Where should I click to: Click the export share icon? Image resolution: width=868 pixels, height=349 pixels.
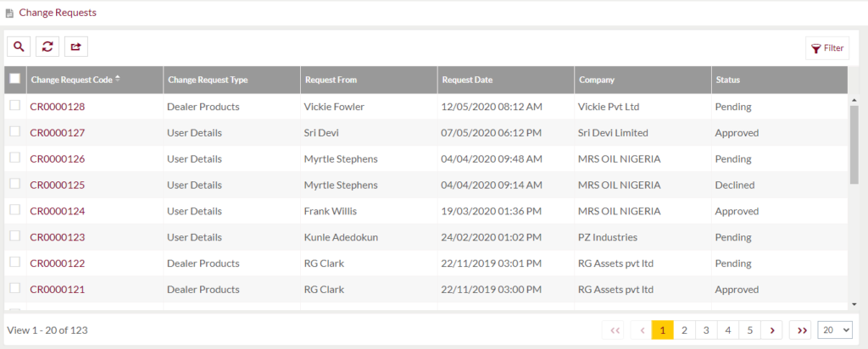point(75,47)
